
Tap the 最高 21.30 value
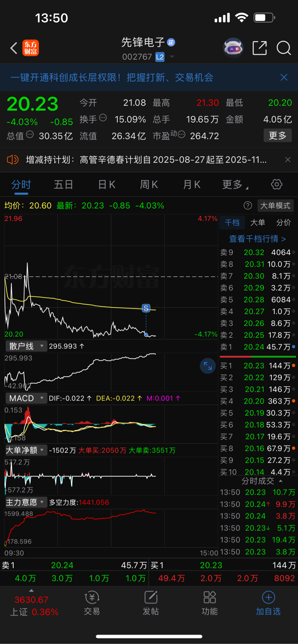coord(208,103)
